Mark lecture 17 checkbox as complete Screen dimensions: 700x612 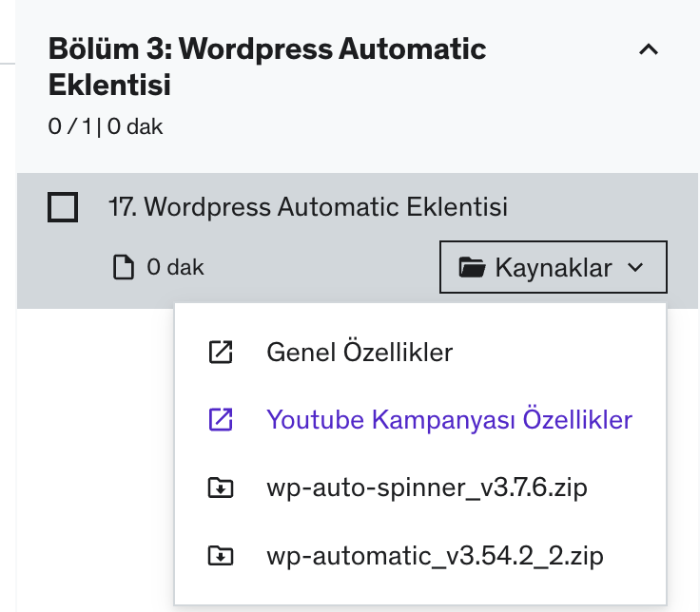(x=63, y=207)
